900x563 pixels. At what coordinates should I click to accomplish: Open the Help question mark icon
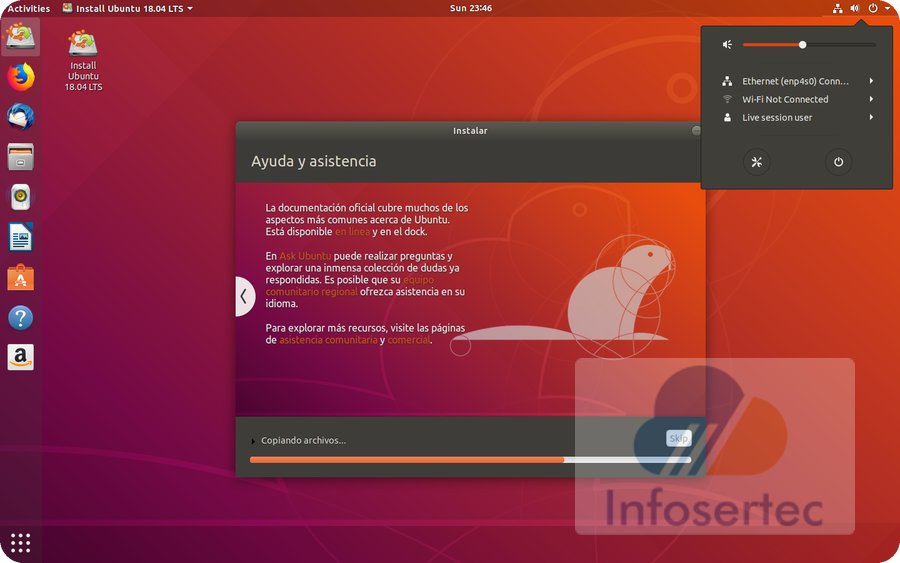pyautogui.click(x=20, y=318)
